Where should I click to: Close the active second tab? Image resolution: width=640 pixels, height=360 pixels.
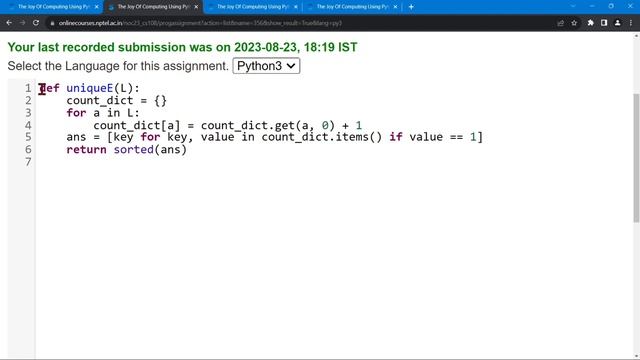point(196,7)
